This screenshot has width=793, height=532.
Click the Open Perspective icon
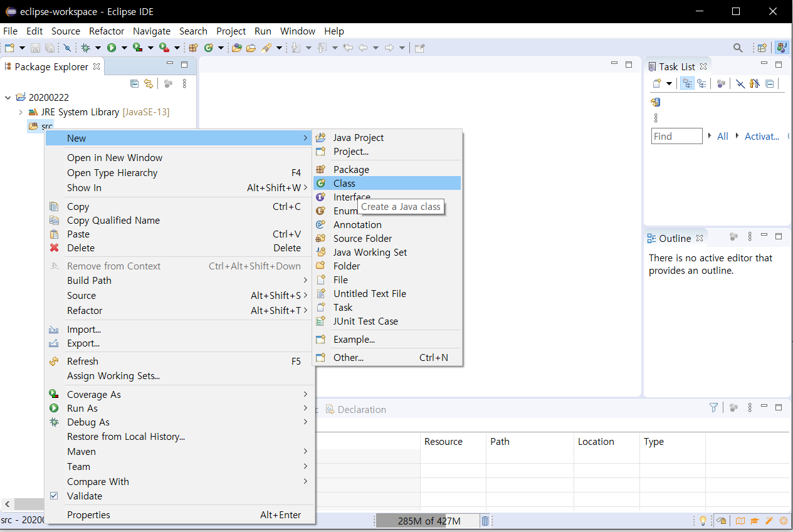pyautogui.click(x=762, y=48)
